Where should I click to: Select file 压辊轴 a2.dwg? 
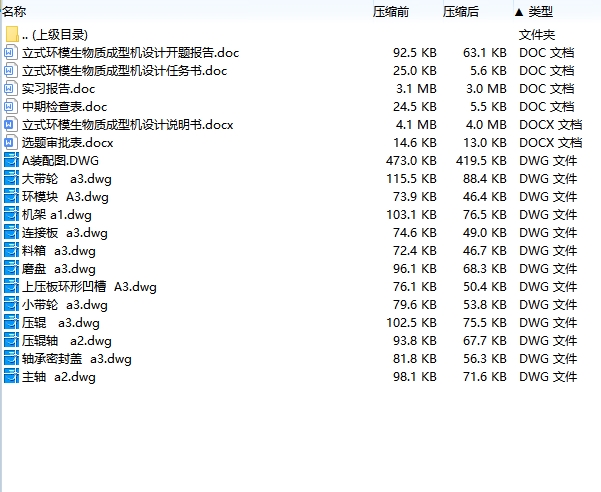click(67, 341)
